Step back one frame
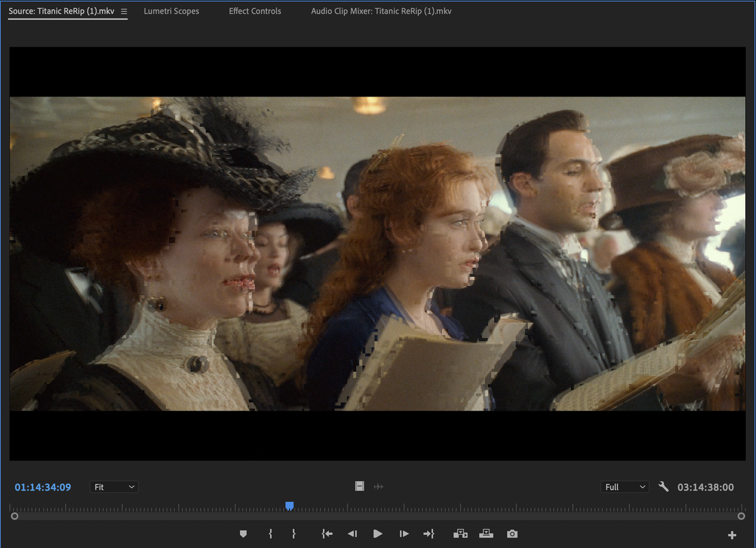 click(x=352, y=534)
